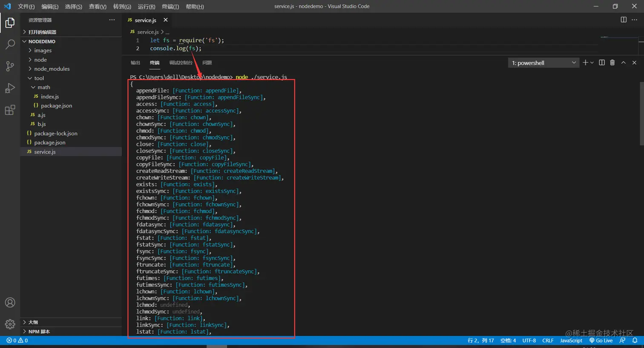
Task: Click service.js in the editor breadcrumb
Action: [148, 32]
